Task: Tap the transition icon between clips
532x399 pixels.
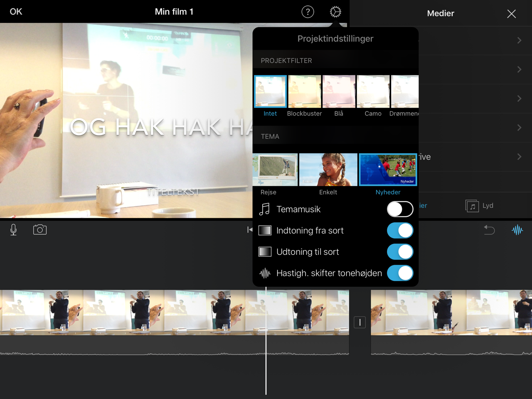Action: point(360,322)
